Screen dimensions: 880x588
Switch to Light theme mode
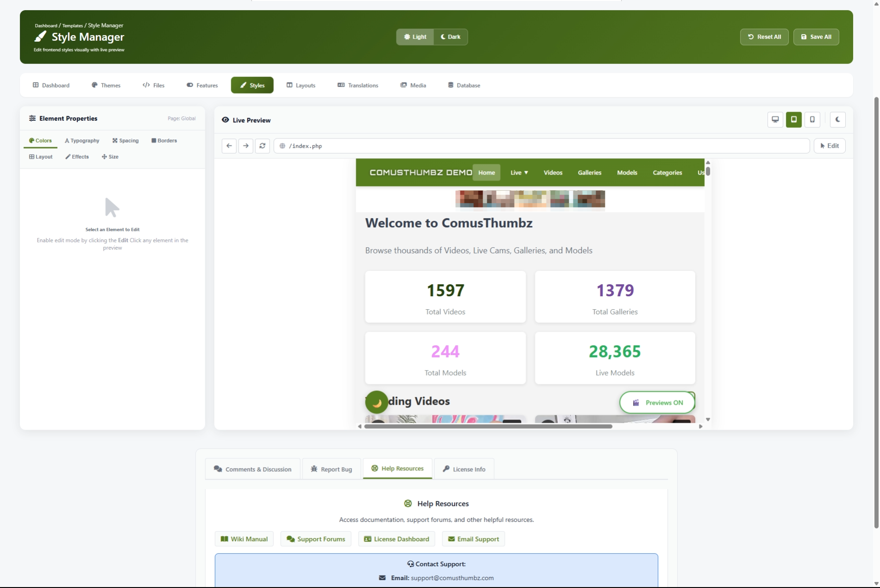[415, 37]
